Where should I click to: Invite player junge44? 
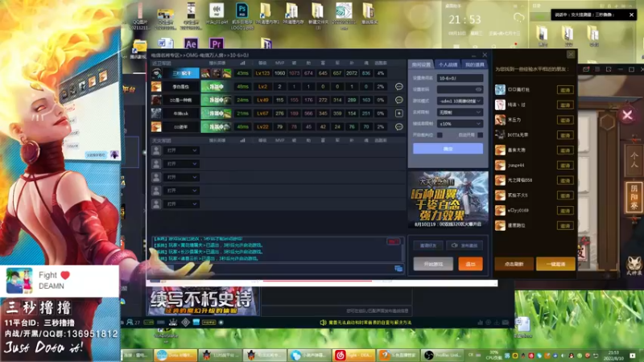tap(565, 166)
